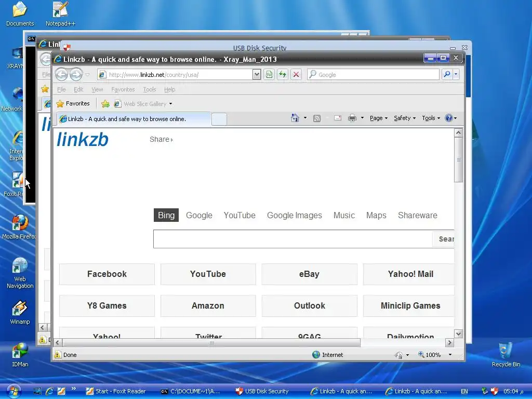Switch to Google search tab on page
Viewport: 532px width, 399px height.
(199, 216)
